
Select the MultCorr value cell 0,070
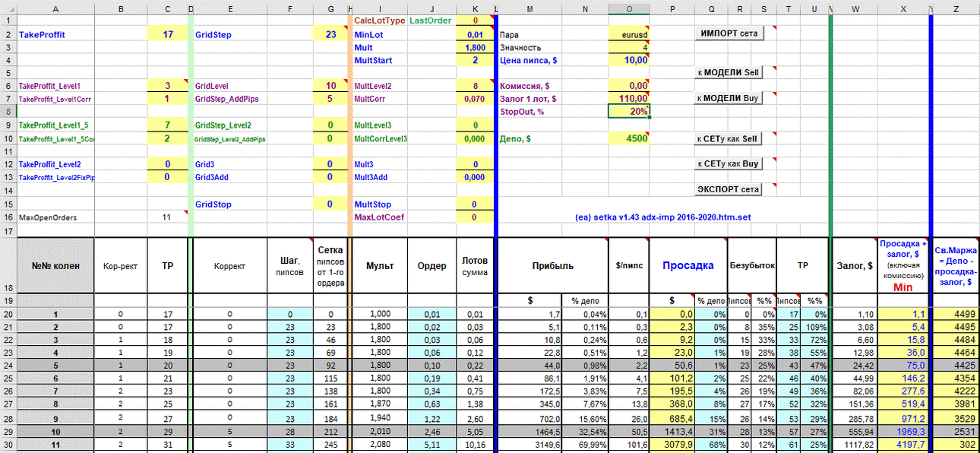[x=475, y=99]
